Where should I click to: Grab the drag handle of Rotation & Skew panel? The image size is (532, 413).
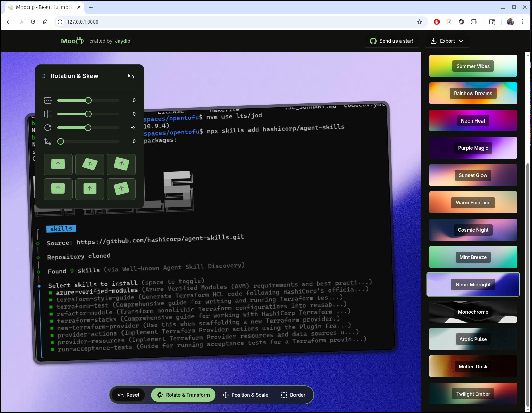44,76
